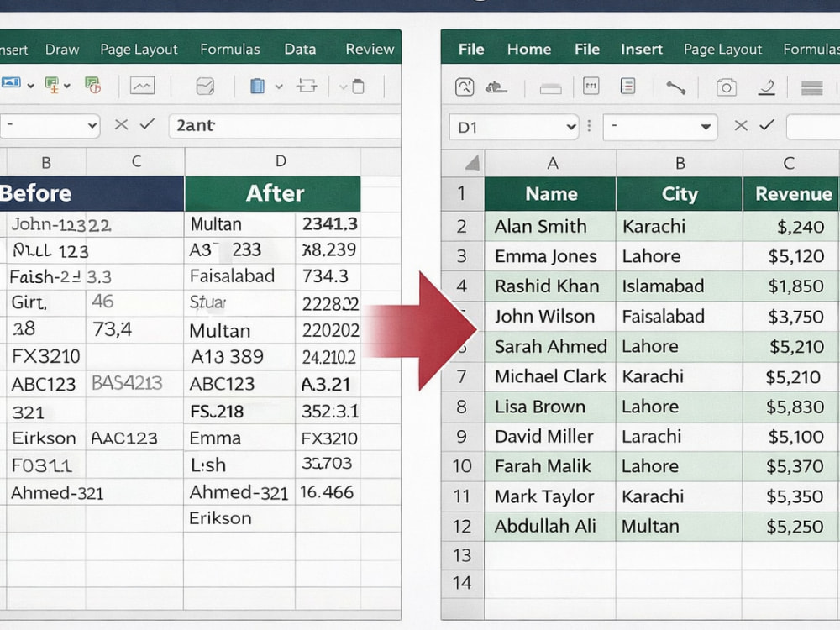Select the Faisalabad cell in left window
Image resolution: width=840 pixels, height=630 pixels.
(x=239, y=276)
